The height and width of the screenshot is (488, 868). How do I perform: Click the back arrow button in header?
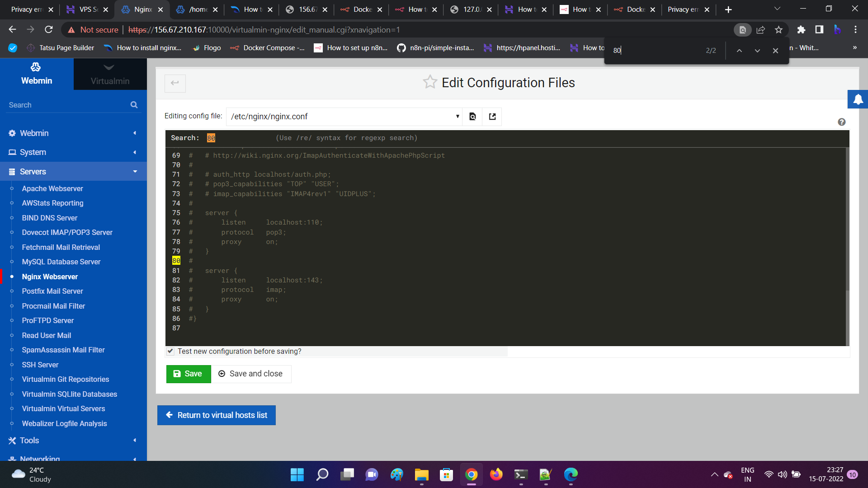(x=175, y=83)
